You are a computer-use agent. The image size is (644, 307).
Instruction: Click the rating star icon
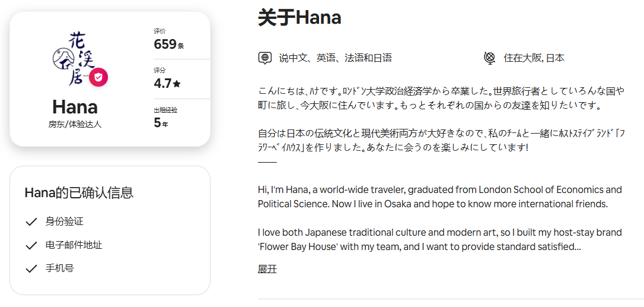coord(177,84)
